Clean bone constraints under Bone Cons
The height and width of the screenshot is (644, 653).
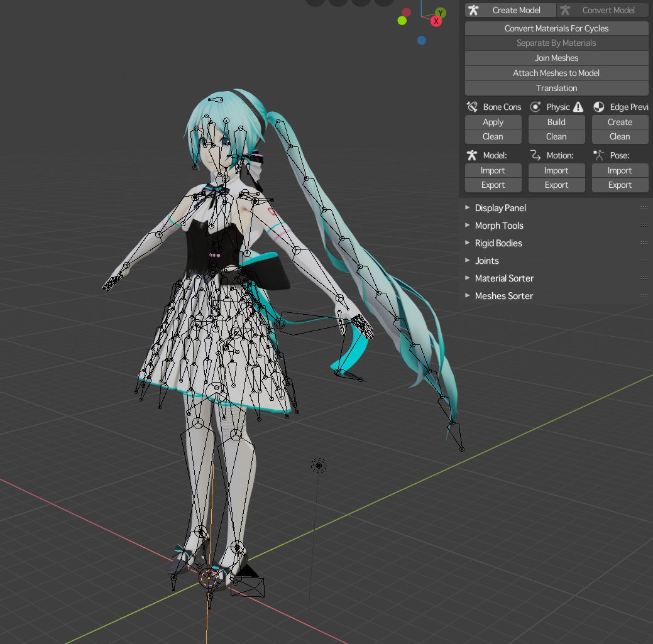(493, 136)
